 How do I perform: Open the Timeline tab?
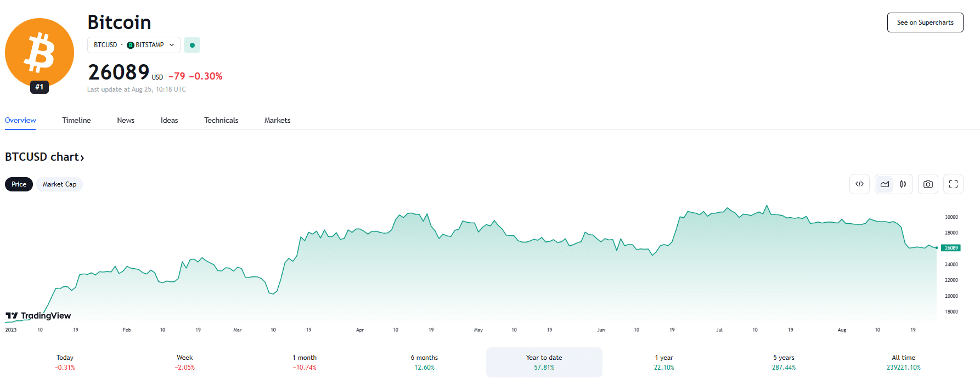pos(76,120)
